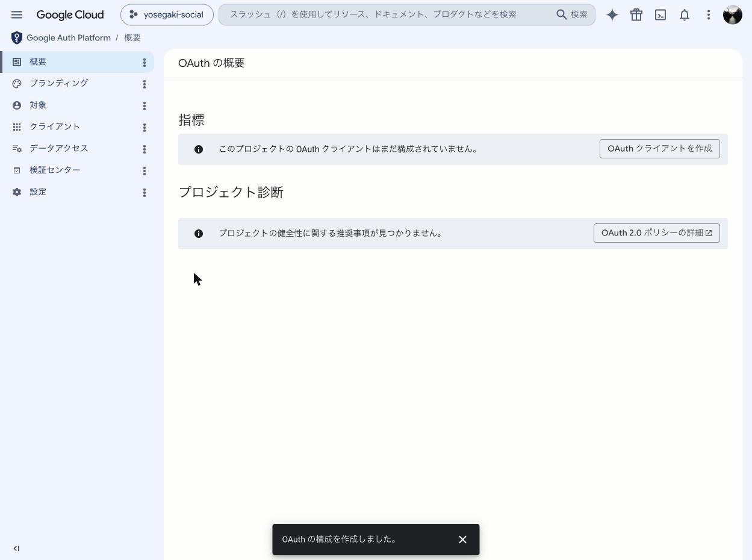Open three-dot menu beside 対象
The image size is (752, 560).
tap(144, 106)
